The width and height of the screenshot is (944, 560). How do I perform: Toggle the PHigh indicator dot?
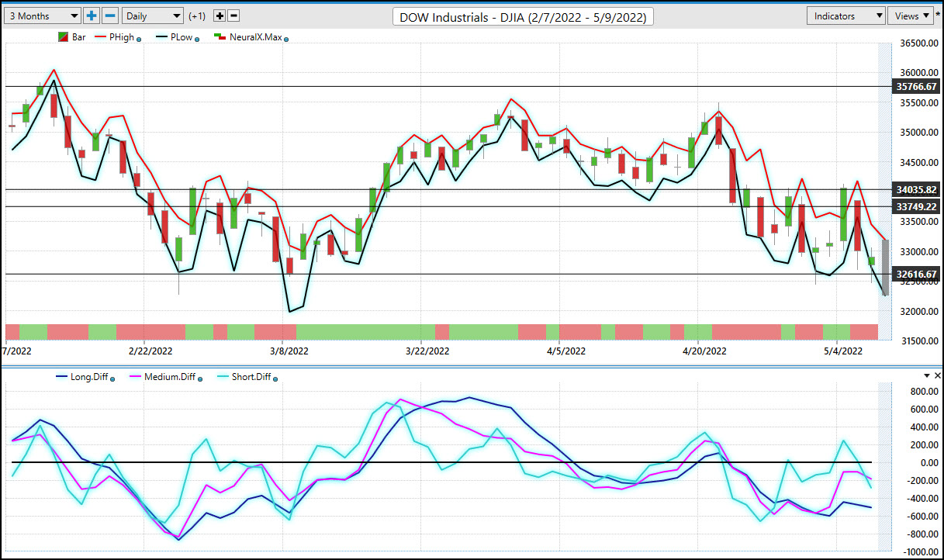(x=139, y=39)
